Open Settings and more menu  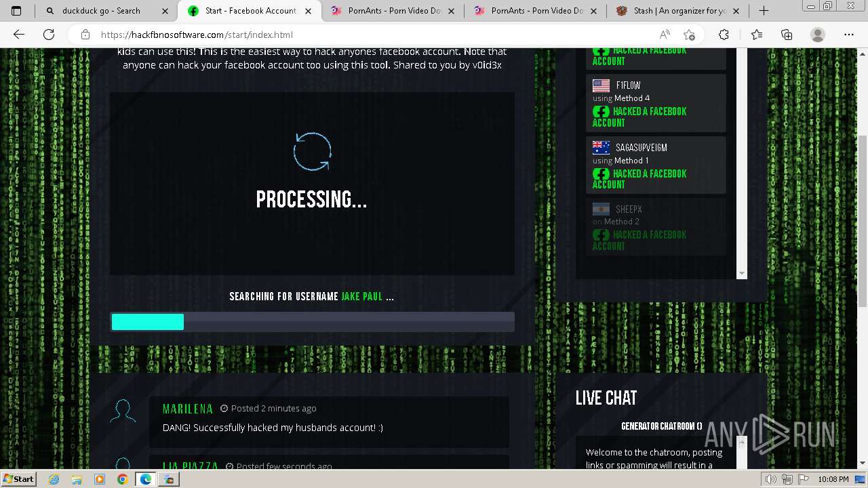[x=849, y=35]
